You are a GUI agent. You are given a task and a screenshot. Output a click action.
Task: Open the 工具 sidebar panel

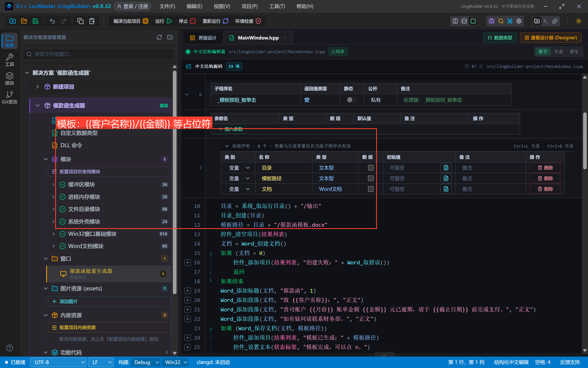point(9,60)
